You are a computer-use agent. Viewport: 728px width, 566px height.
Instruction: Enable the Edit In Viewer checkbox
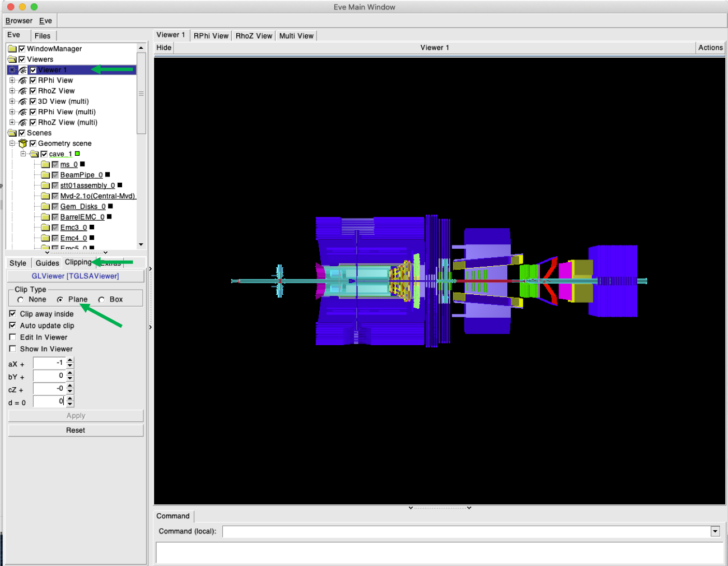click(x=12, y=337)
